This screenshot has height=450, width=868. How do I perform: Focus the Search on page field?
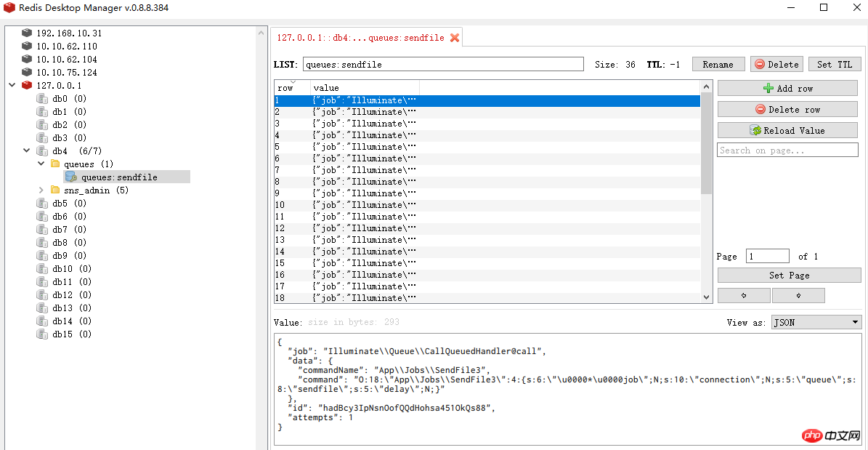pyautogui.click(x=787, y=150)
